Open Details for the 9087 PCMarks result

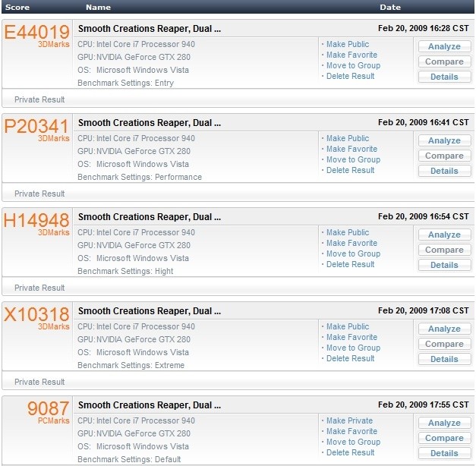coord(444,453)
